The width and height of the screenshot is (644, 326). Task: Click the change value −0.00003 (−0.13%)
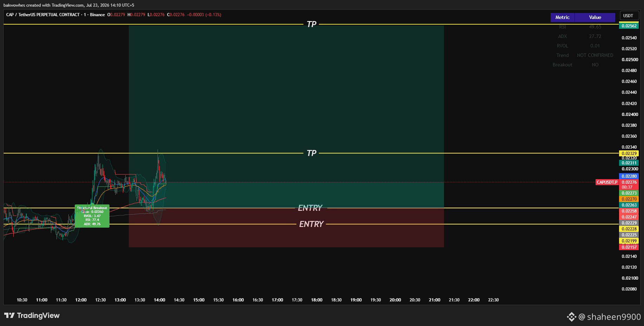point(204,15)
